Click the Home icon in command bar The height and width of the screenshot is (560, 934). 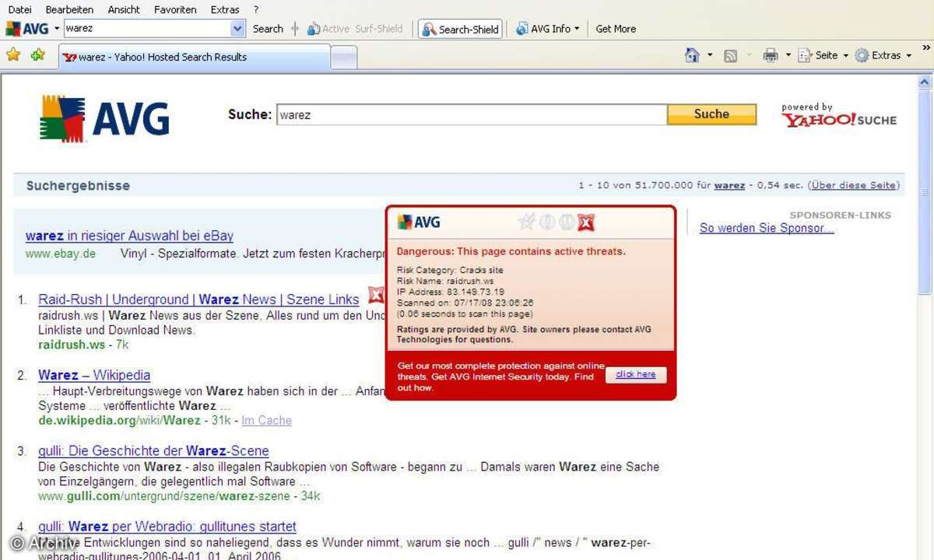[691, 55]
